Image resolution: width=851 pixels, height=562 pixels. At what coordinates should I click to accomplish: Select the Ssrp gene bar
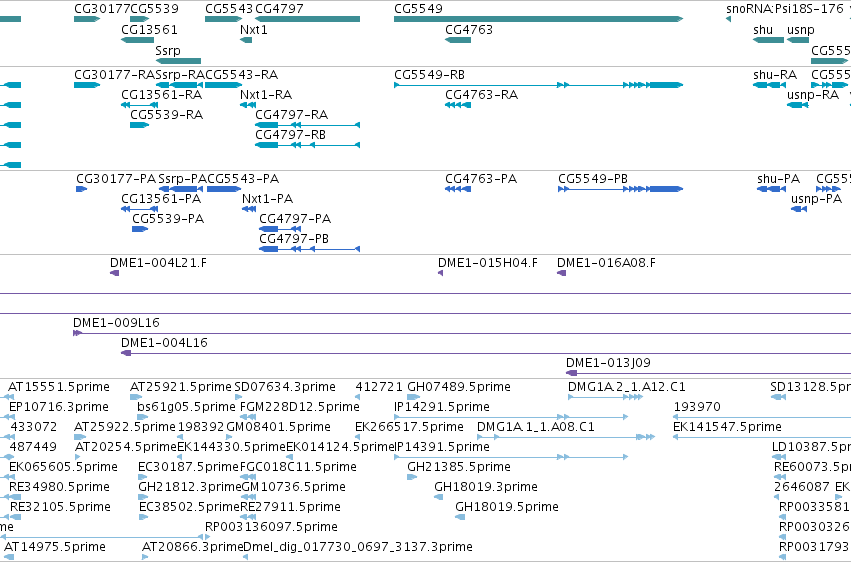pos(178,61)
